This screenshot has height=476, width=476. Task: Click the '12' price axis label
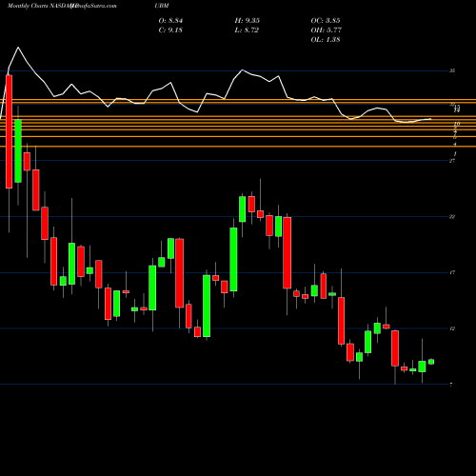click(x=452, y=328)
